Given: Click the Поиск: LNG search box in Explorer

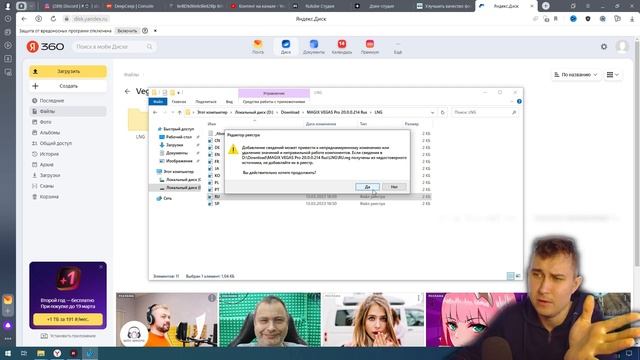Looking at the screenshot, I should [x=484, y=112].
